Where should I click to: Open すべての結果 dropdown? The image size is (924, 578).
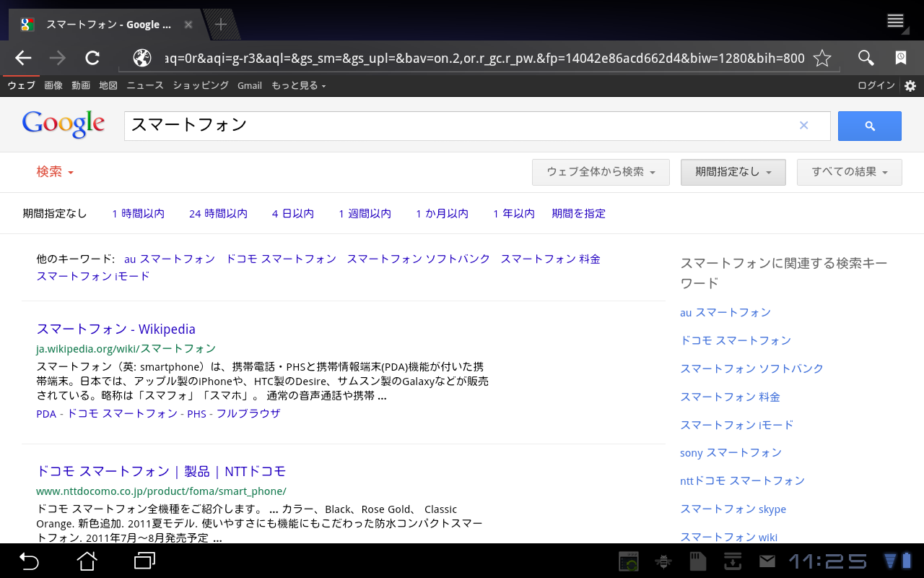point(849,172)
